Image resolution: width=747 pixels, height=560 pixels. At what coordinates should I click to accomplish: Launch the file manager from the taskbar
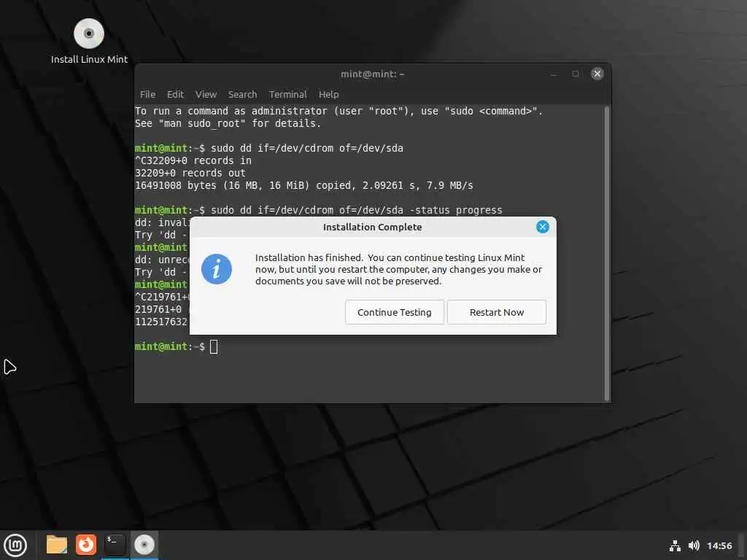(x=57, y=545)
